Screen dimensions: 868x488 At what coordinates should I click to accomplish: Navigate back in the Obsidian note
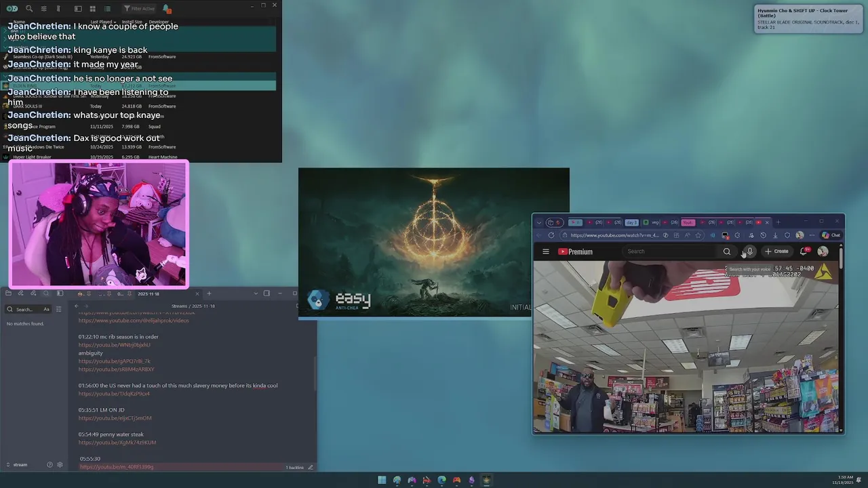coord(77,306)
